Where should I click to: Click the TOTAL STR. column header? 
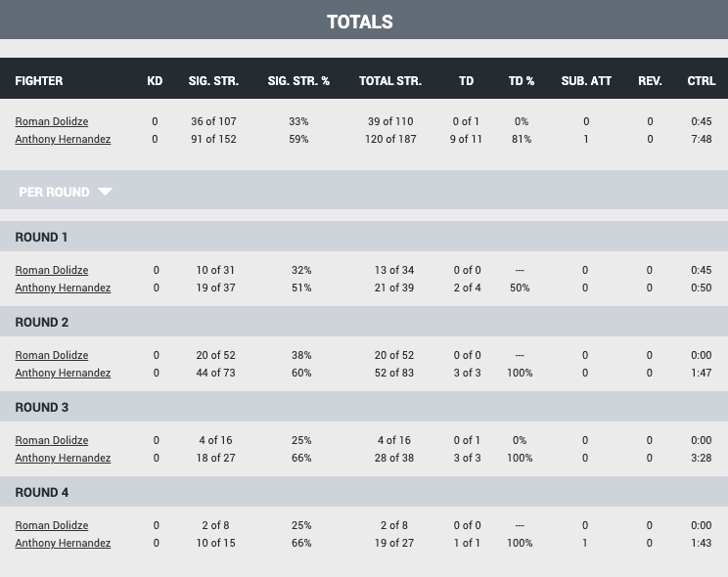(x=390, y=81)
